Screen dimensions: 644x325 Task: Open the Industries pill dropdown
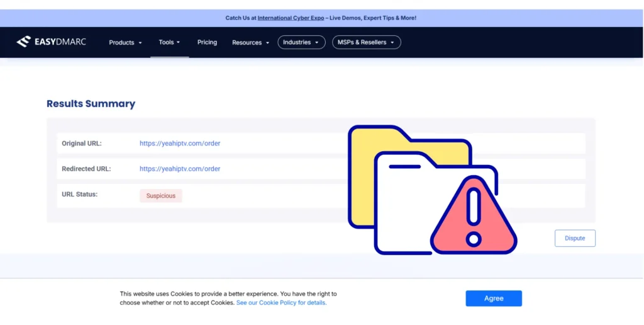301,42
